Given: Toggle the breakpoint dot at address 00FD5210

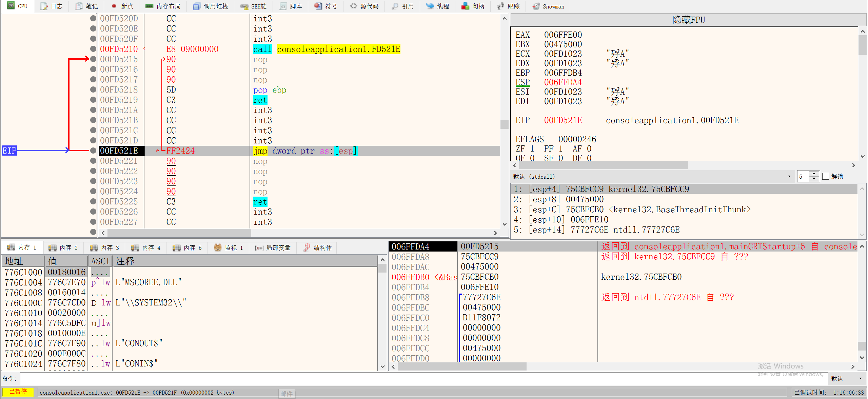Looking at the screenshot, I should (x=93, y=49).
